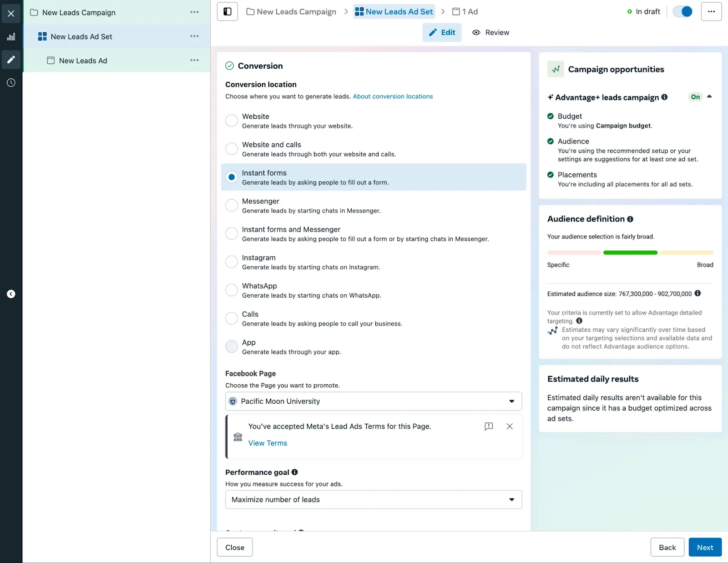The image size is (728, 563).
Task: Click the info icon next to Performance goal
Action: tap(295, 472)
